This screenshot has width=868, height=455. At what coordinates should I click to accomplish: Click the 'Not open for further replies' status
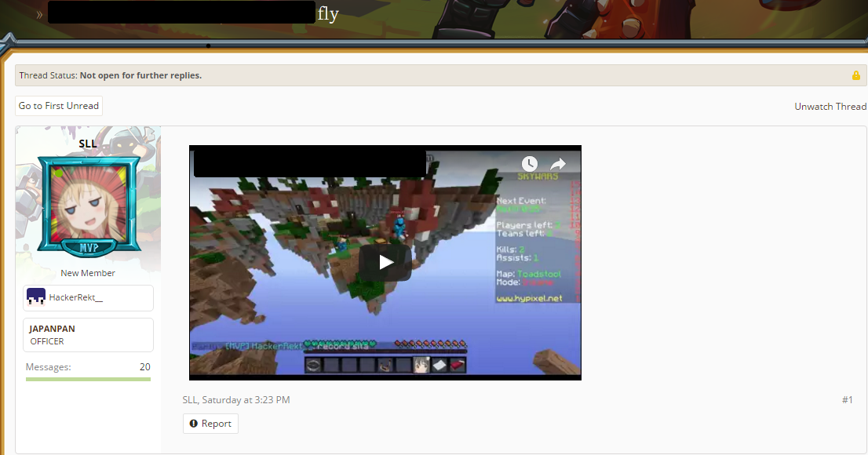click(140, 75)
